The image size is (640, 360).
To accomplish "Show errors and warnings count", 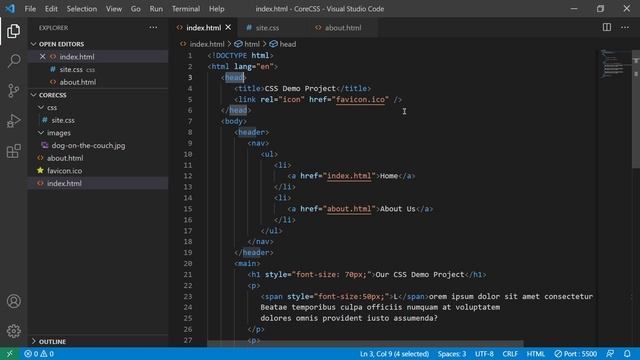I will (39, 354).
